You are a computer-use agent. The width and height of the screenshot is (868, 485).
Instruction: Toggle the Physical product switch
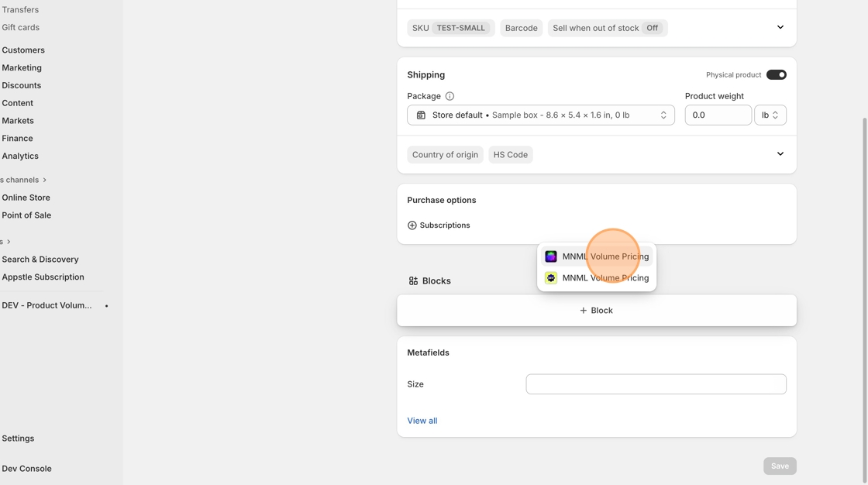pos(776,75)
